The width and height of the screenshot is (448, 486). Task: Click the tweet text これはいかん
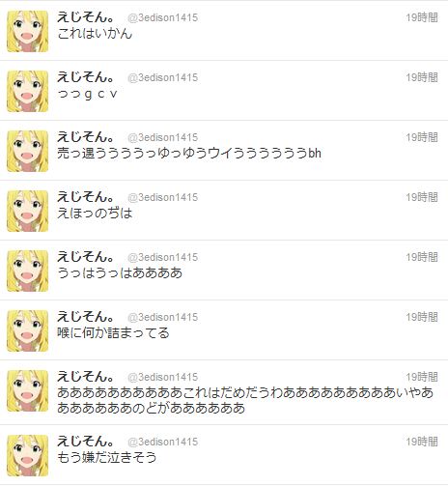pos(95,34)
